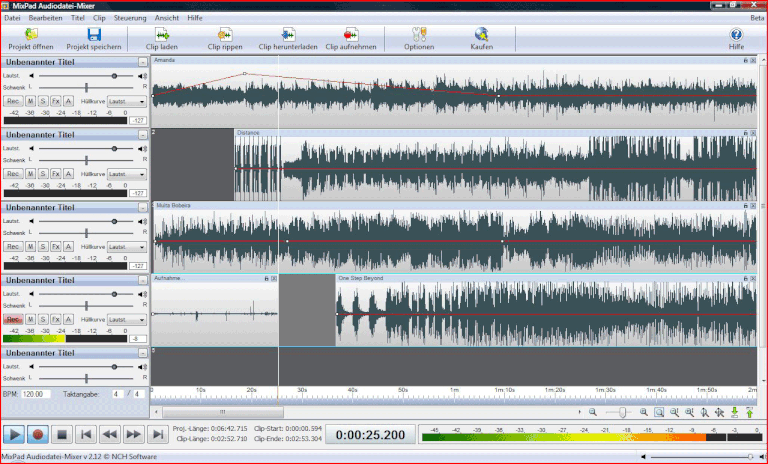Viewport: 768px width, 464px height.
Task: Open Hüllkurve dropdown on the Amanda track
Action: [x=127, y=101]
